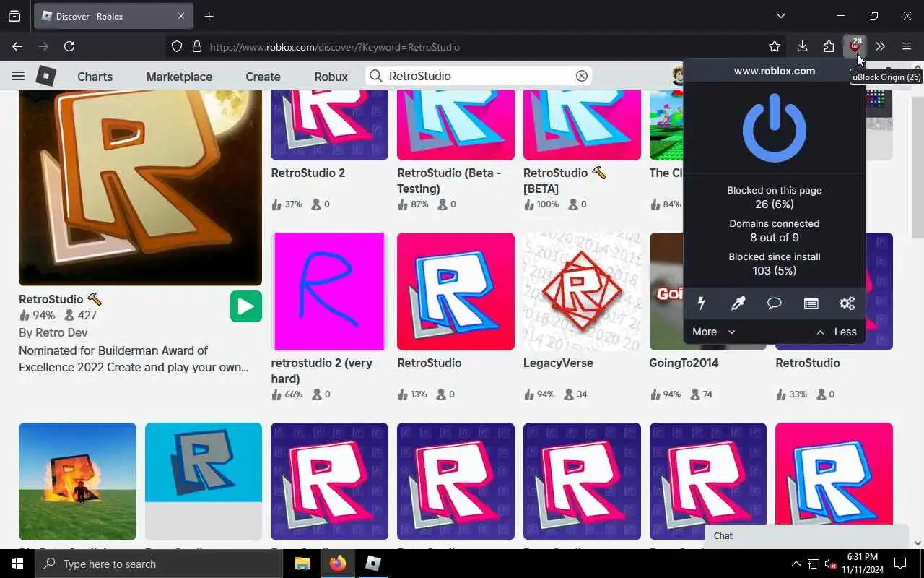Click Firefox icon in taskbar
The height and width of the screenshot is (578, 924).
click(x=337, y=564)
